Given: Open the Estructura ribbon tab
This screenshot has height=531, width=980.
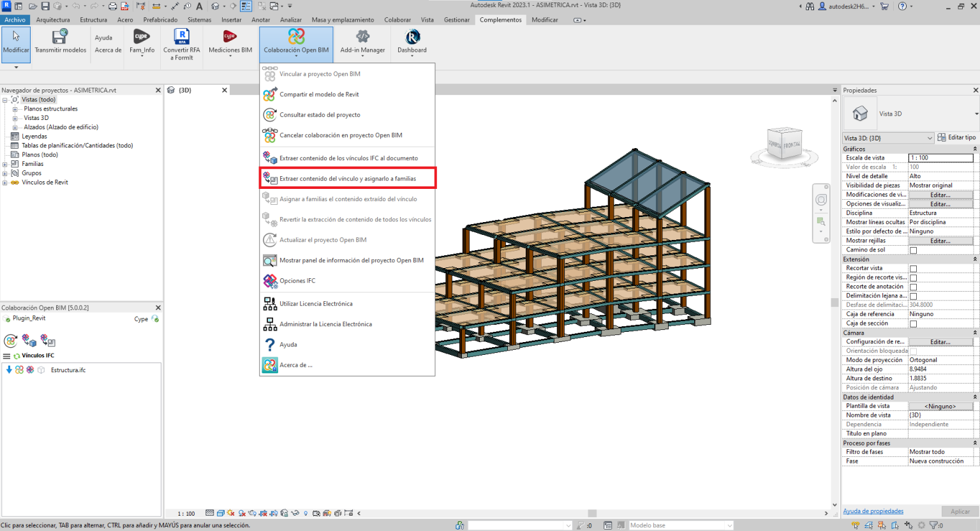Looking at the screenshot, I should 94,20.
